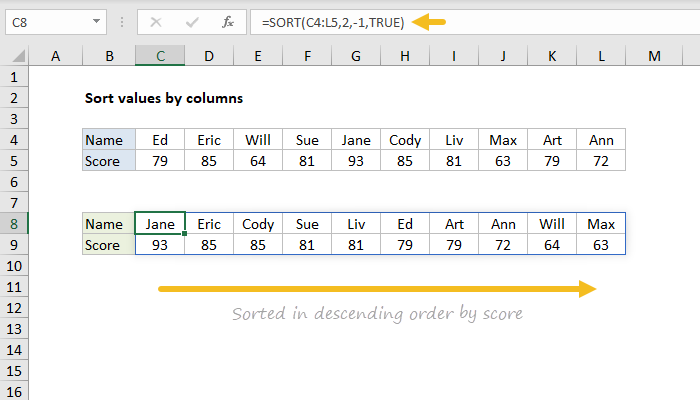Select the cell 'Ann' in row 8
This screenshot has height=400, width=700.
[x=503, y=224]
